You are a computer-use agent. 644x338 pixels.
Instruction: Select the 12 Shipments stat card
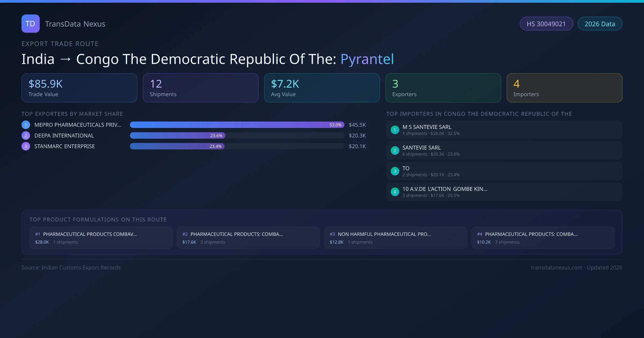(x=200, y=88)
